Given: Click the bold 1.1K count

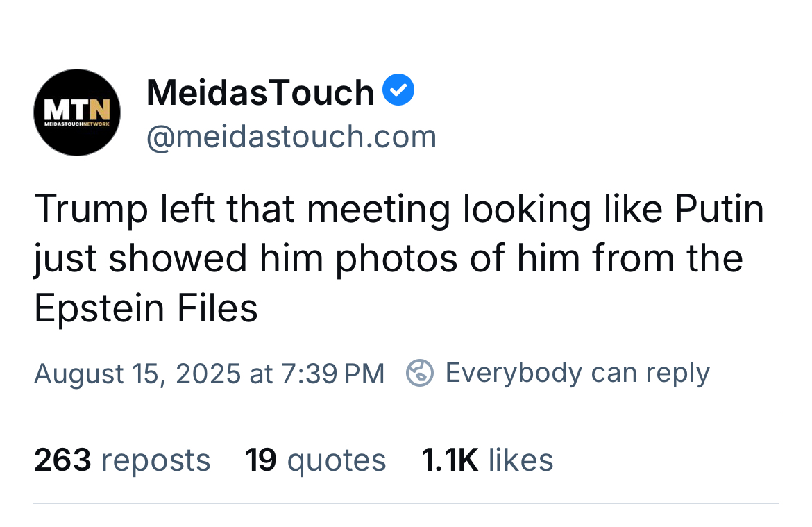Looking at the screenshot, I should click(x=450, y=460).
